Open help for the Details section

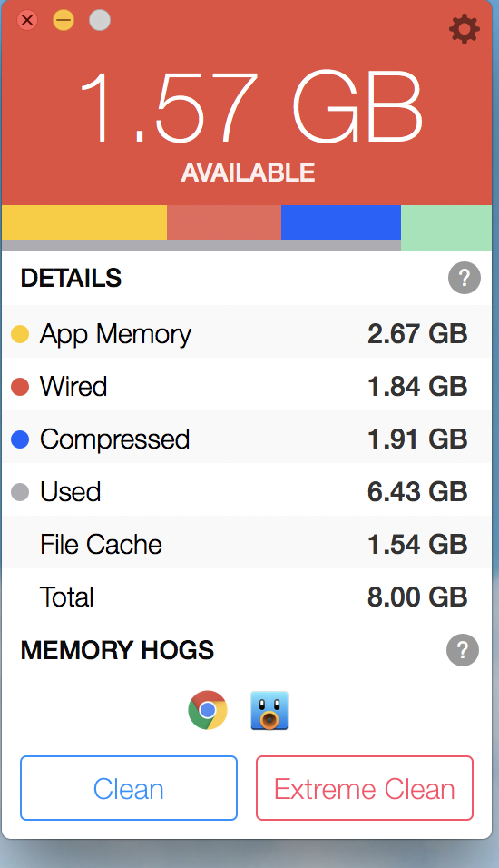465,278
